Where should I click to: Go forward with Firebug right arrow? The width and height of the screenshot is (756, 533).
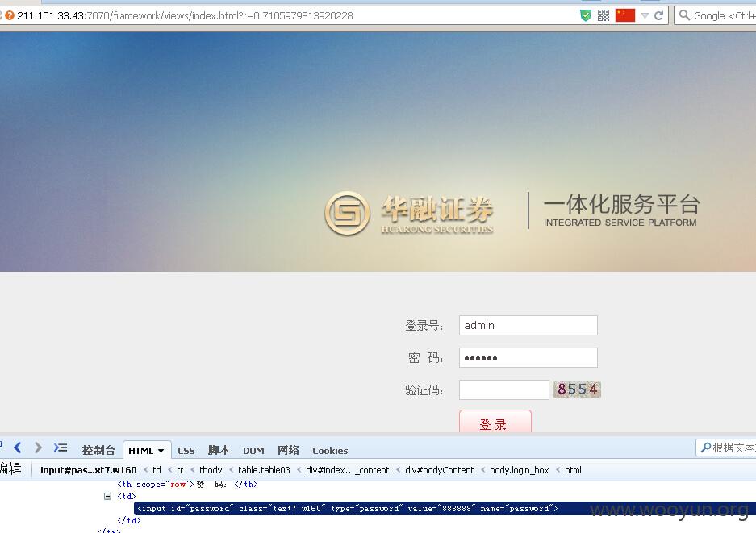coord(38,448)
